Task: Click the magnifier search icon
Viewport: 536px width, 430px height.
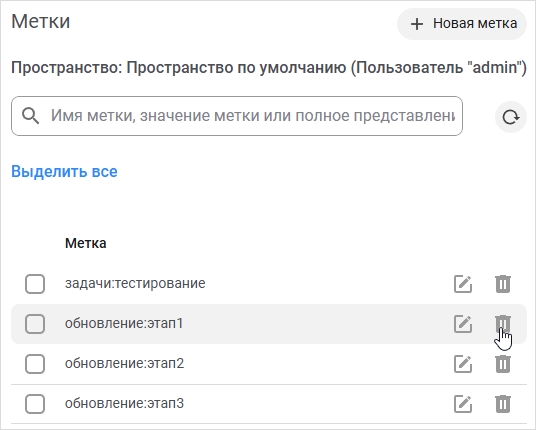Action: coord(30,116)
